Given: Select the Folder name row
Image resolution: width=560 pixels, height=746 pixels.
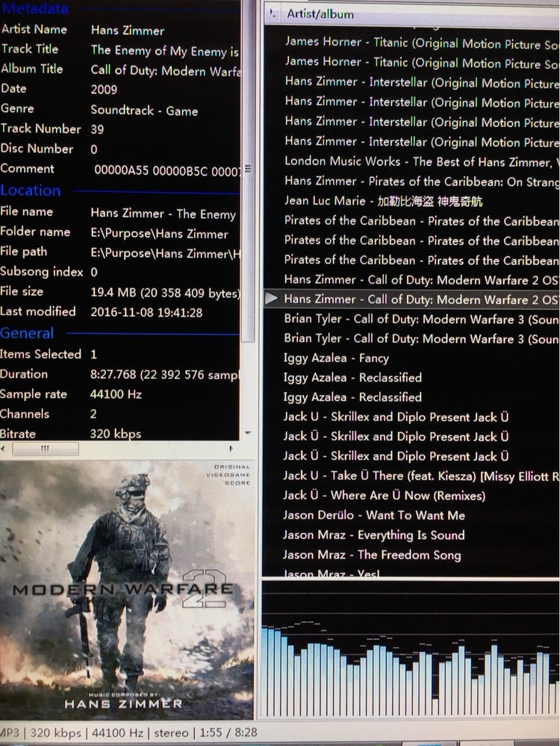Looking at the screenshot, I should point(120,232).
